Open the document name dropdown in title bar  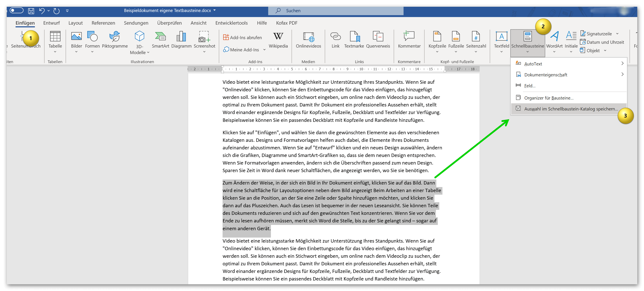coord(215,11)
